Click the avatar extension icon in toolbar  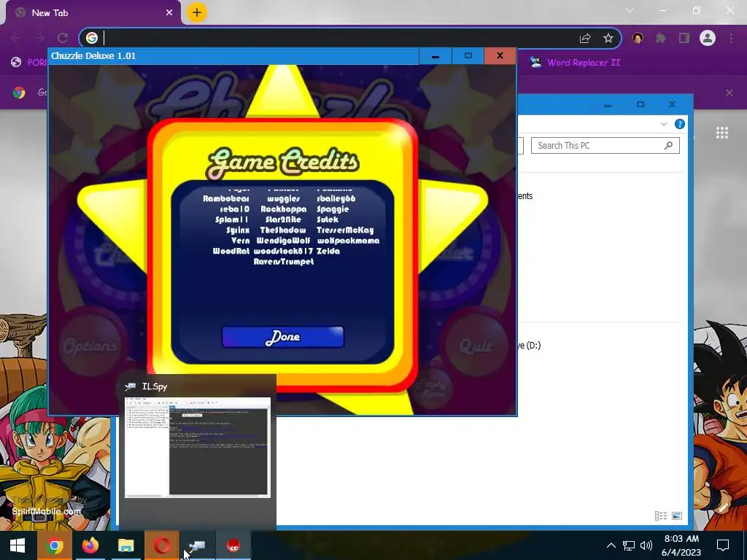638,38
